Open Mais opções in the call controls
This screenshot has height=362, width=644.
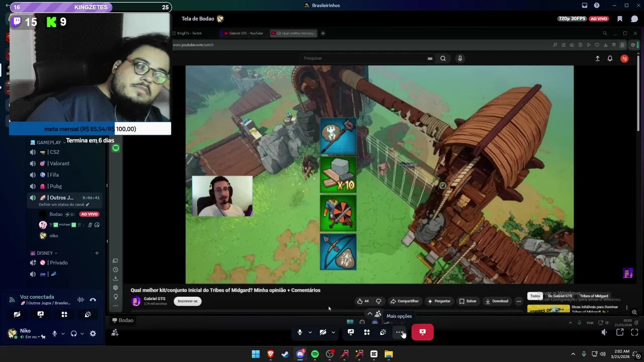(399, 332)
